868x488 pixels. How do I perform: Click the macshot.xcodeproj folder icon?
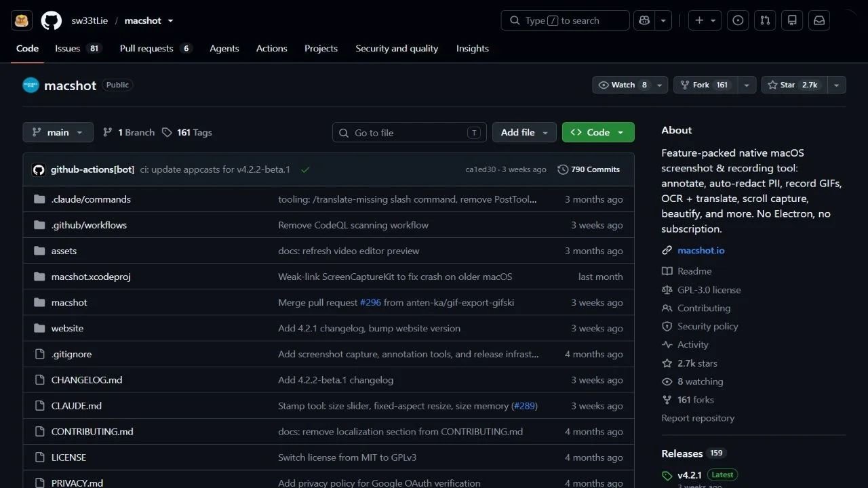(x=39, y=277)
